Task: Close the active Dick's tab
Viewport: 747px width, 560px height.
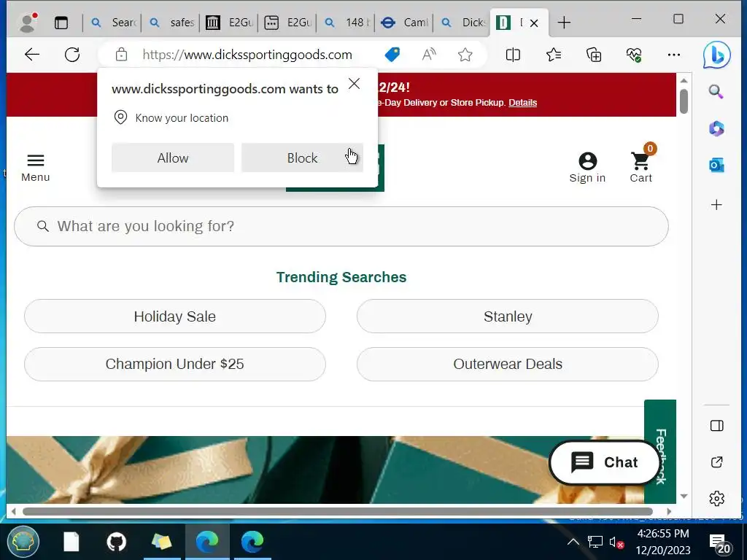Action: (534, 23)
